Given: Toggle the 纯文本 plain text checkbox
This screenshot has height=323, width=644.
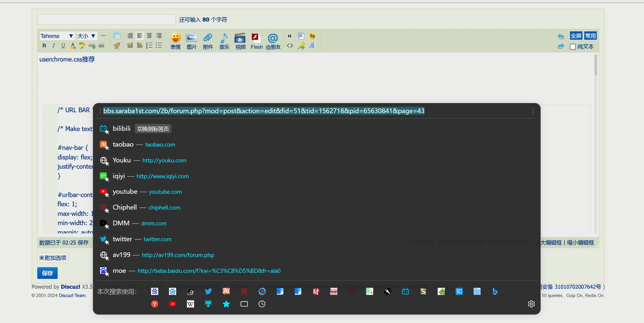Looking at the screenshot, I should (573, 47).
